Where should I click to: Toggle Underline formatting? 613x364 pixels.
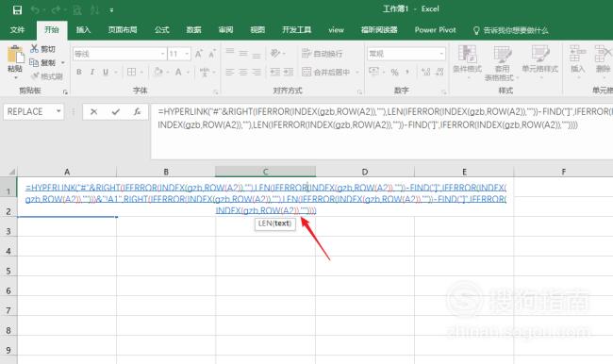(106, 72)
